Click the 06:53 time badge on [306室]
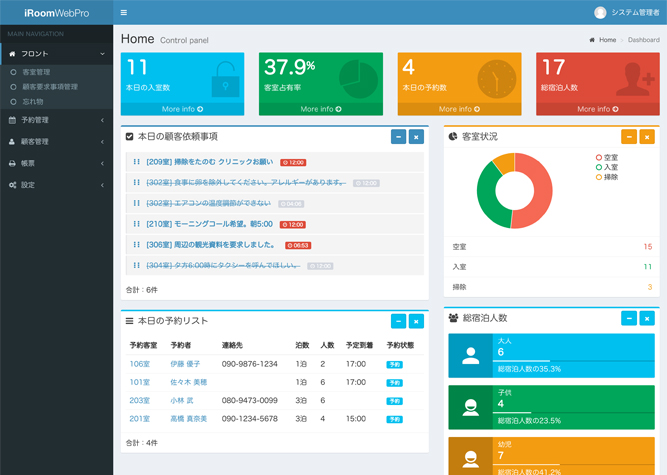The height and width of the screenshot is (475, 667). coord(298,245)
